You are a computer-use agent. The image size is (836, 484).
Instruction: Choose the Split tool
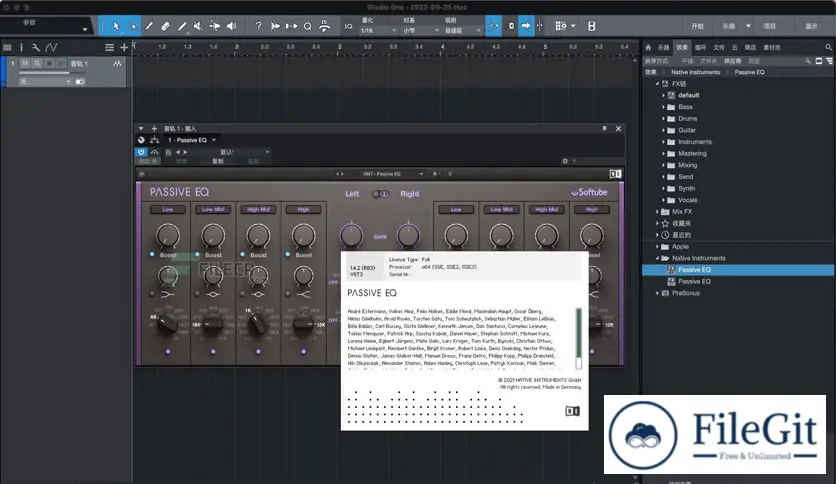149,26
